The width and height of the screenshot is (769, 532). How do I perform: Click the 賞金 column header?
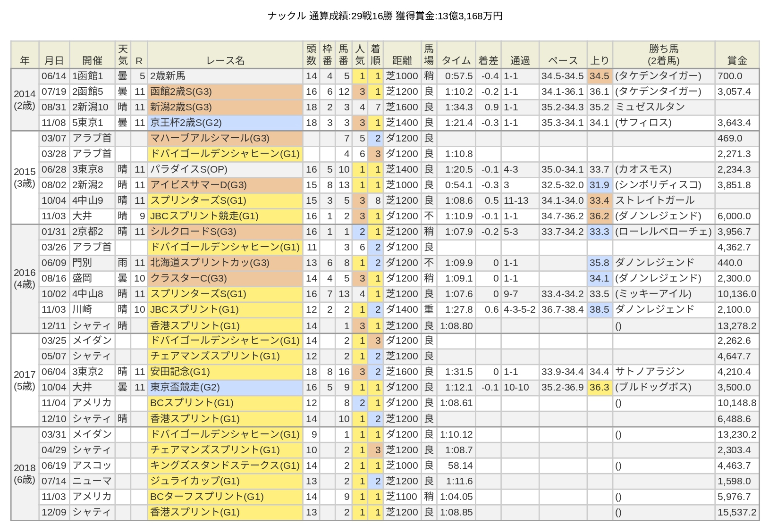(736, 55)
